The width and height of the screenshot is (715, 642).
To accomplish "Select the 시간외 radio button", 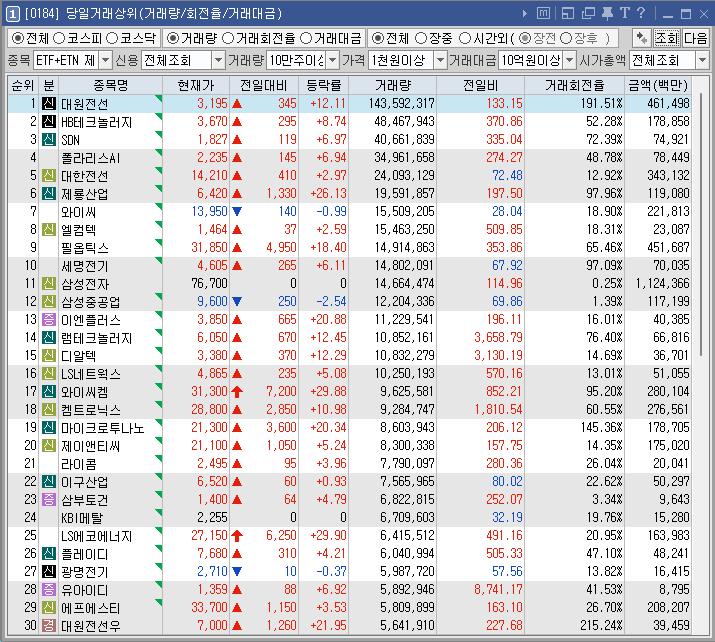I will pos(465,38).
